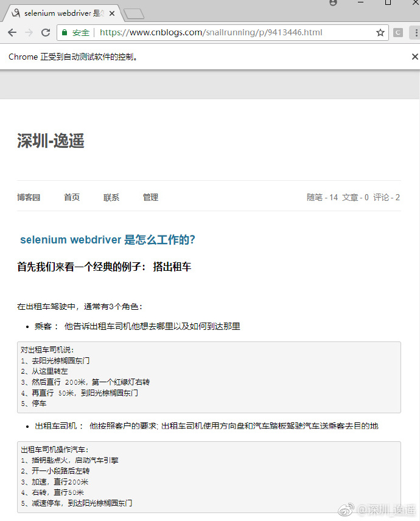The height and width of the screenshot is (521, 420).
Task: Click the bullet item starting with 出租车司机
Action: tap(207, 426)
